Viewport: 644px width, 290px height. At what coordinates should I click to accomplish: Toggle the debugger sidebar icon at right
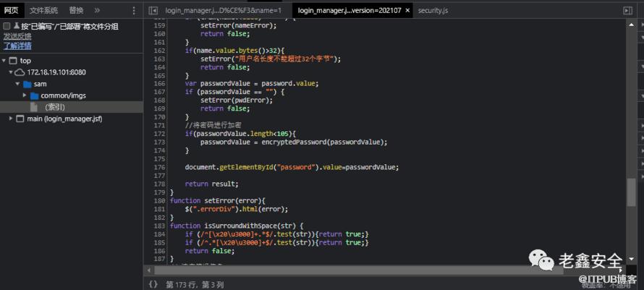627,11
